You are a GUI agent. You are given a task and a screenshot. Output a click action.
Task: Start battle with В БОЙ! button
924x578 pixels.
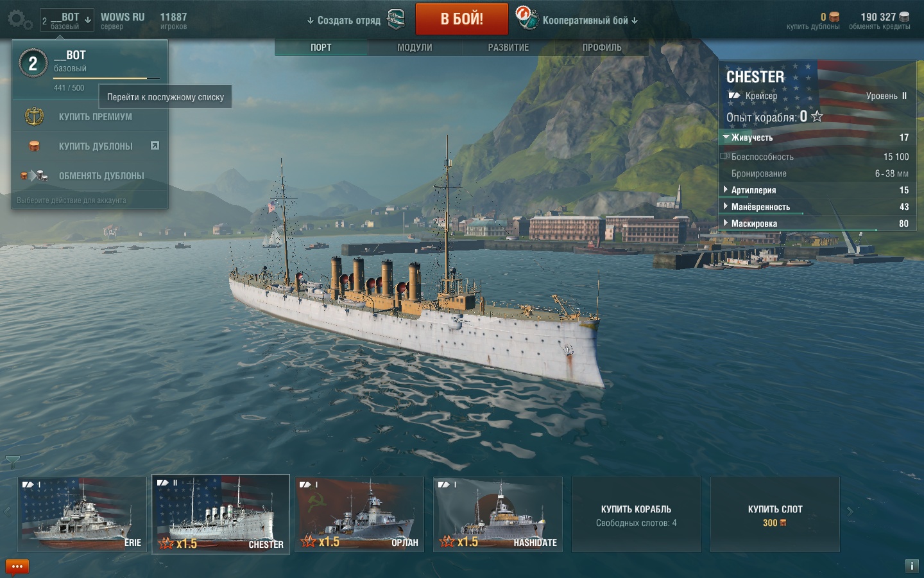coord(462,19)
